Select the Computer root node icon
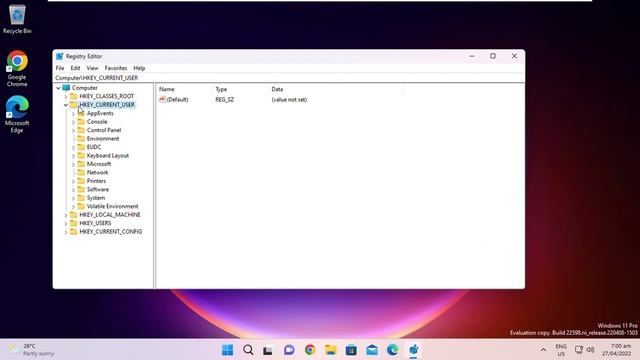Screen dimensions: 640x360 (x=66, y=88)
